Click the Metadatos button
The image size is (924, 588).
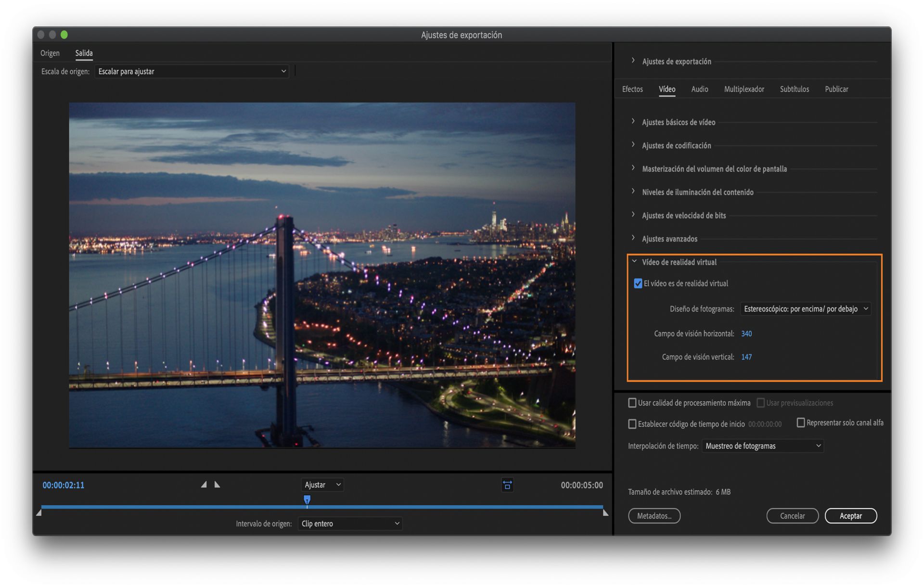pos(654,516)
